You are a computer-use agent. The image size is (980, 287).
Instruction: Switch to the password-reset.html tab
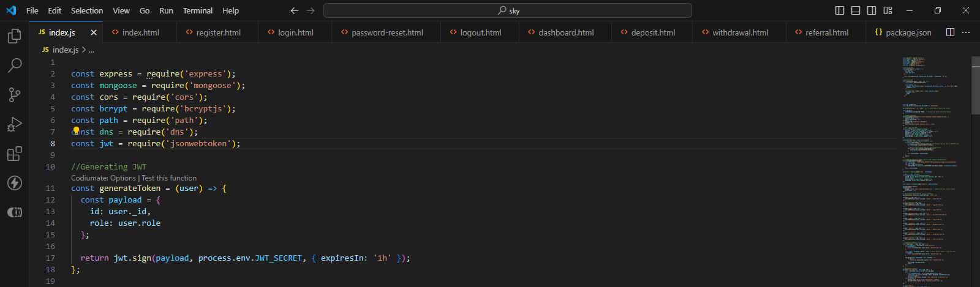point(386,32)
